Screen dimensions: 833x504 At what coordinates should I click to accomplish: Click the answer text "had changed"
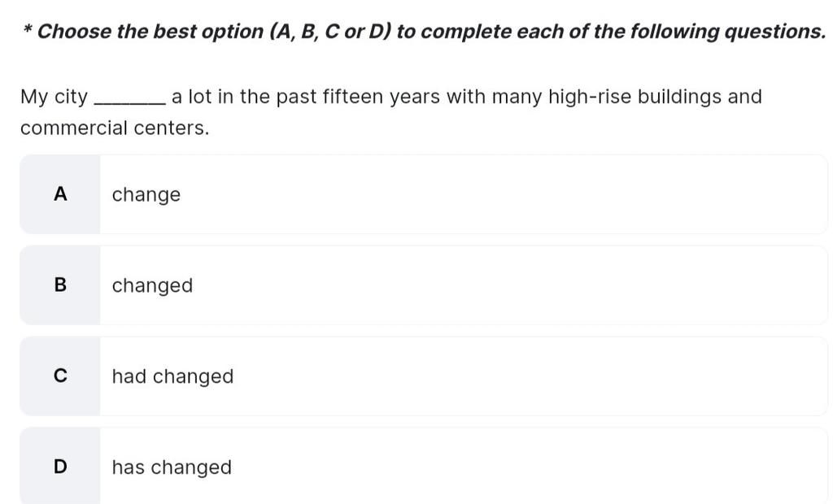pos(172,377)
